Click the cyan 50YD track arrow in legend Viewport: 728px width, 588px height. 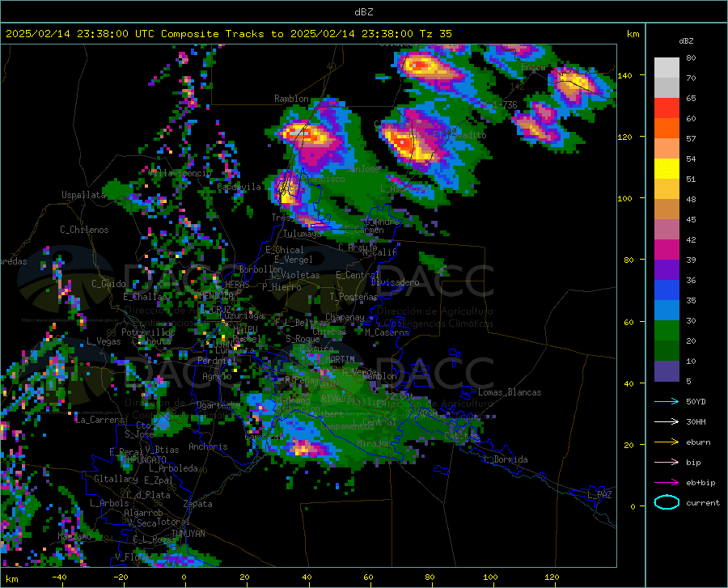[667, 401]
